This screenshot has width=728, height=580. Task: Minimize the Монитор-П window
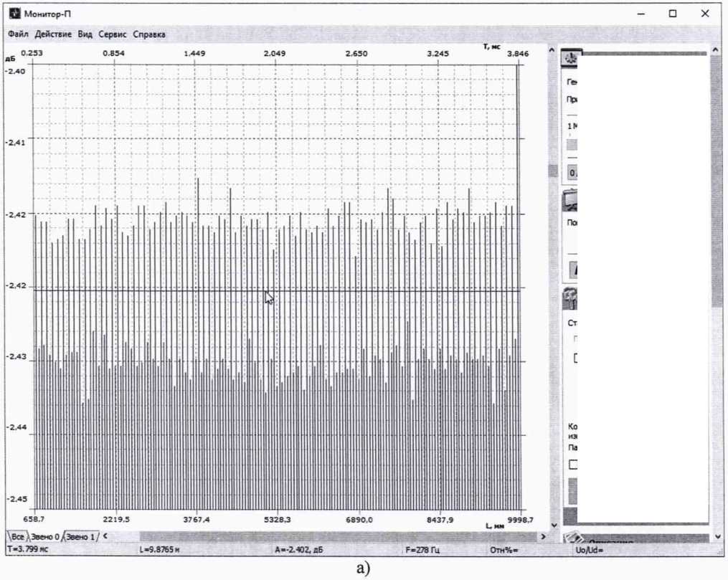[641, 14]
